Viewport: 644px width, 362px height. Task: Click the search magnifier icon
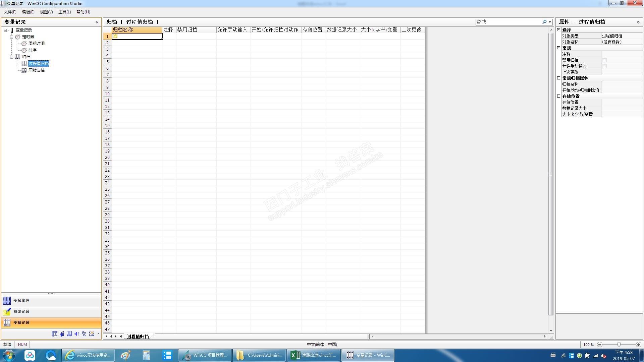544,22
